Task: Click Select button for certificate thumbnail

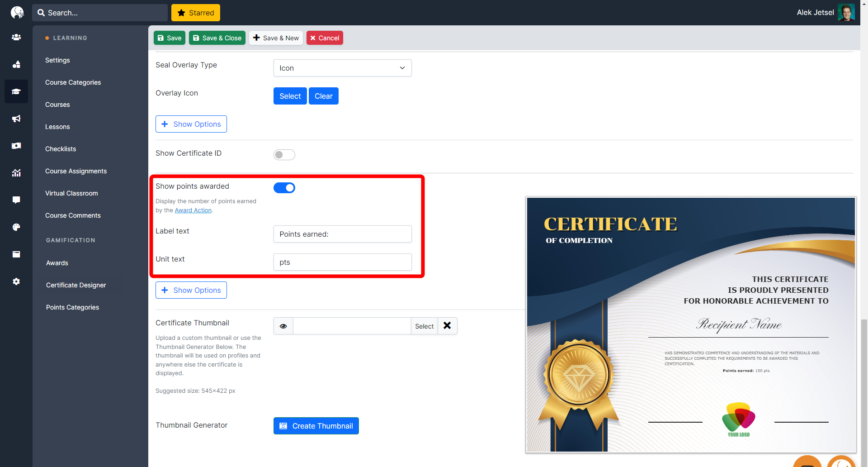Action: [424, 326]
